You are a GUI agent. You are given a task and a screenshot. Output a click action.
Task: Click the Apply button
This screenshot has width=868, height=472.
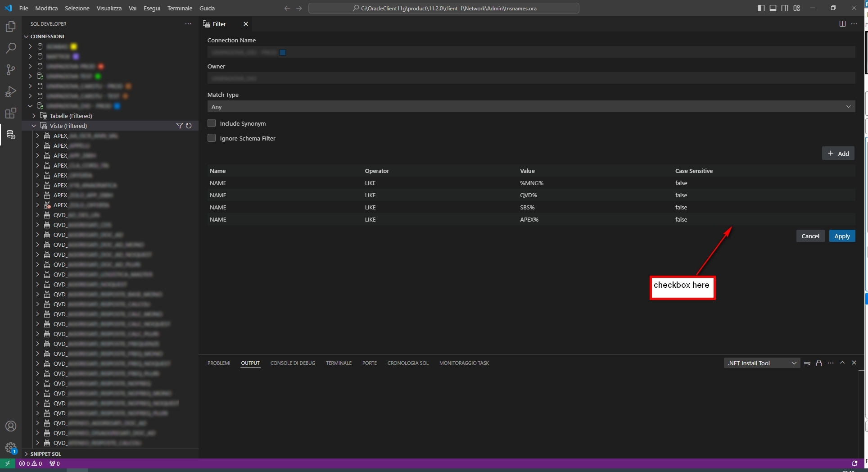[842, 236]
